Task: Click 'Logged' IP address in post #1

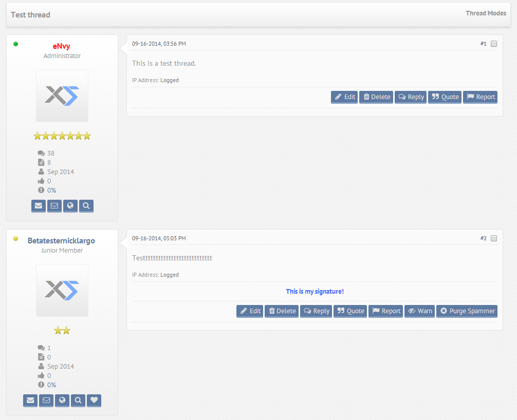Action: click(x=170, y=81)
